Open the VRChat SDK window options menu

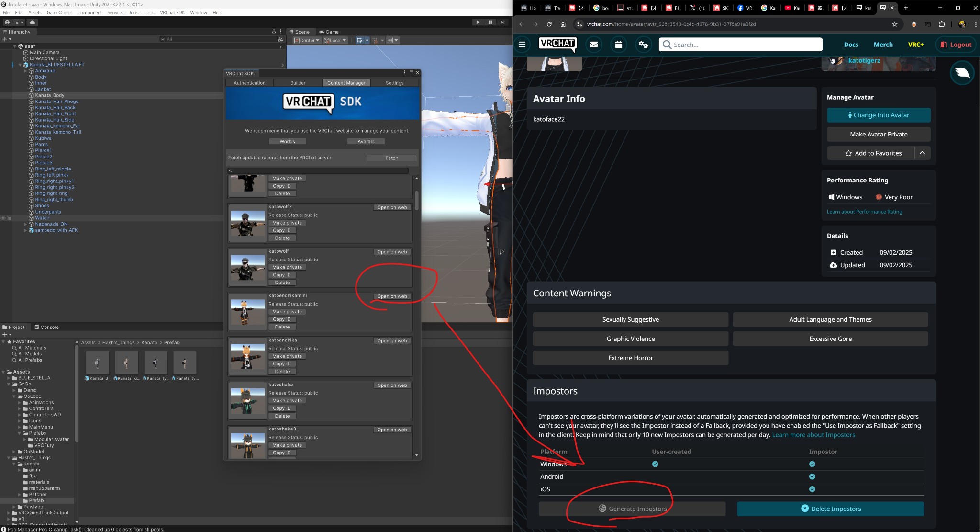[404, 73]
